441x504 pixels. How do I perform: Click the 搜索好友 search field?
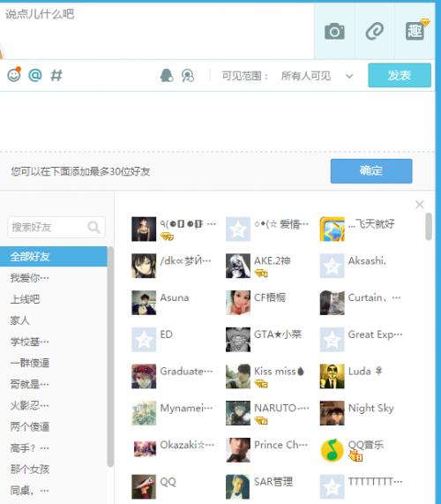pos(56,227)
